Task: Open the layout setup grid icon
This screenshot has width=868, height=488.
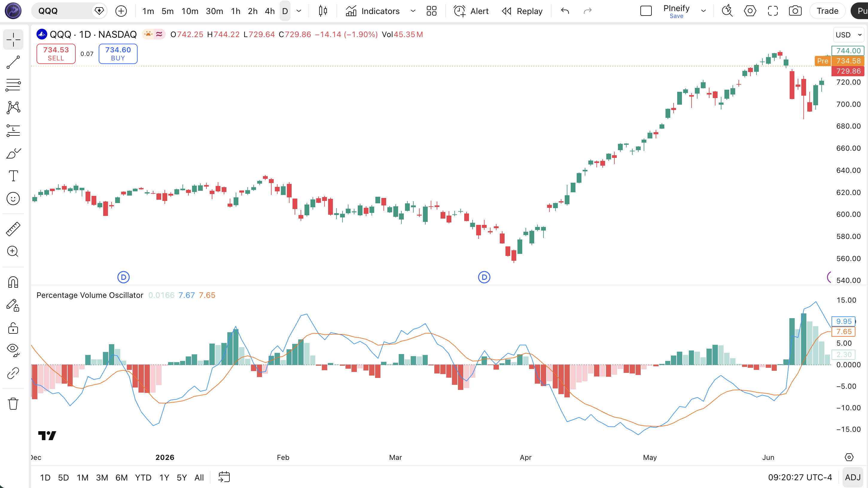Action: [x=431, y=11]
